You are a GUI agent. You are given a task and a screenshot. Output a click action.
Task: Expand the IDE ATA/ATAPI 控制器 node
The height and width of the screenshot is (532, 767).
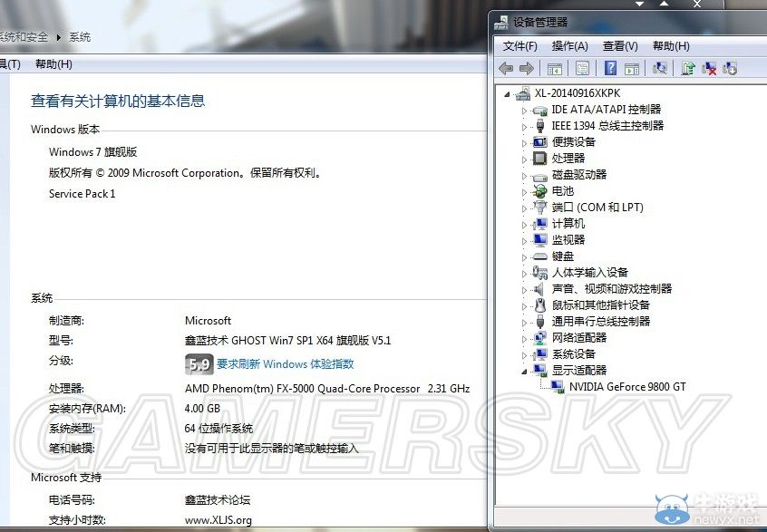(524, 111)
